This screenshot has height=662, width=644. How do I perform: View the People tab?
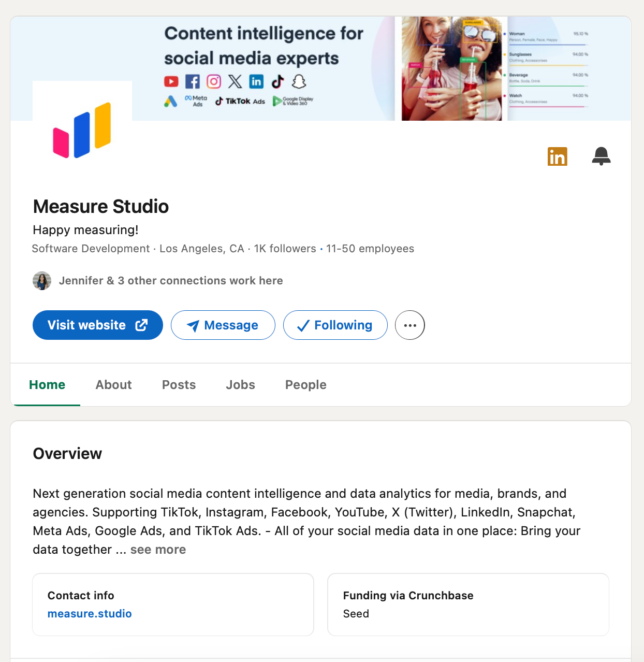tap(306, 385)
